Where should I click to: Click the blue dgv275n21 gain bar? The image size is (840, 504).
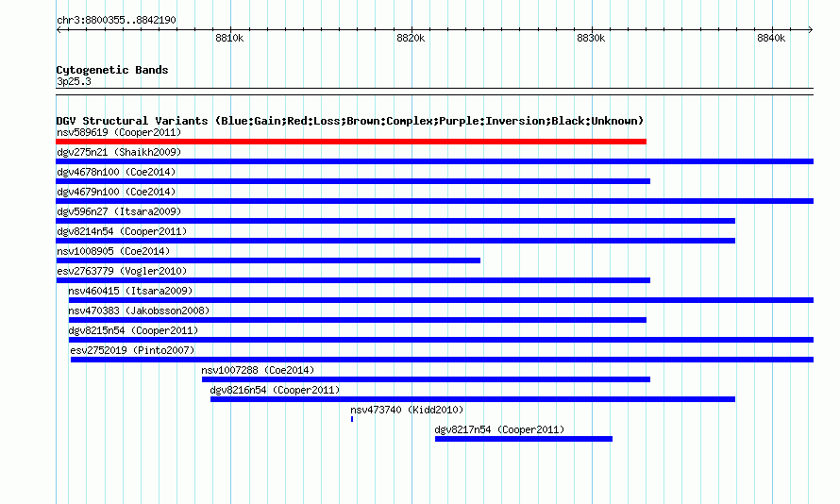434,161
